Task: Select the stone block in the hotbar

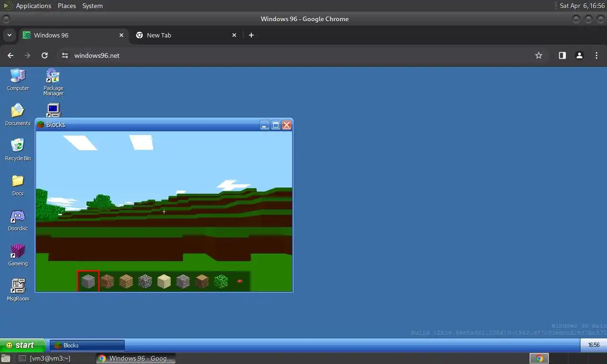Action: coord(88,281)
